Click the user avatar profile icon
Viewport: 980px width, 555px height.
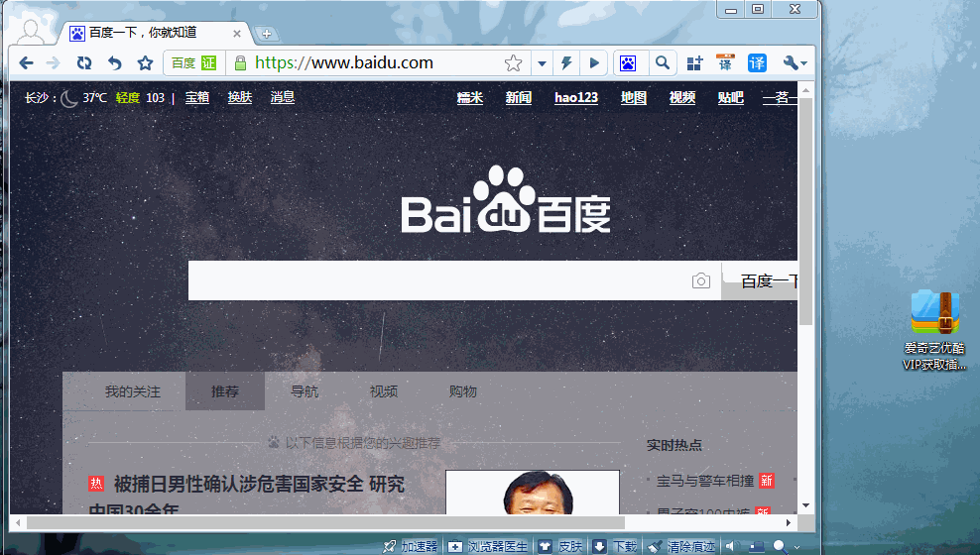[30, 31]
